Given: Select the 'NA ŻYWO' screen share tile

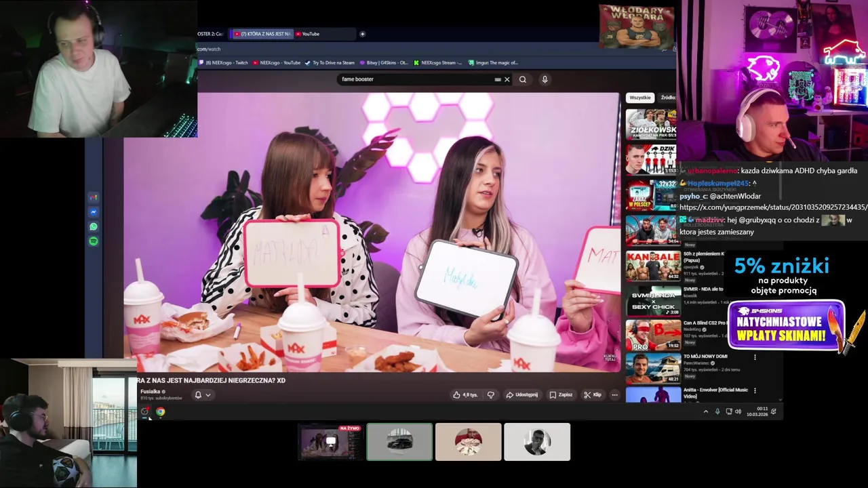Looking at the screenshot, I should coord(330,442).
